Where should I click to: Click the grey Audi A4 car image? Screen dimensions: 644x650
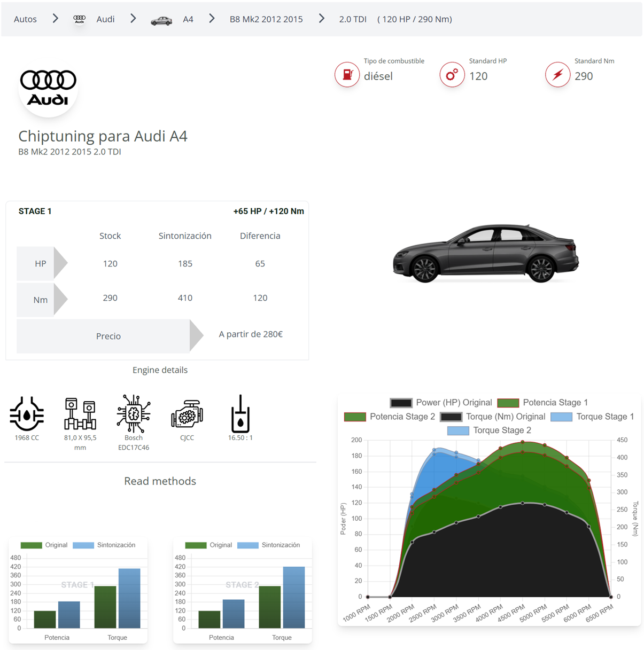tap(486, 253)
